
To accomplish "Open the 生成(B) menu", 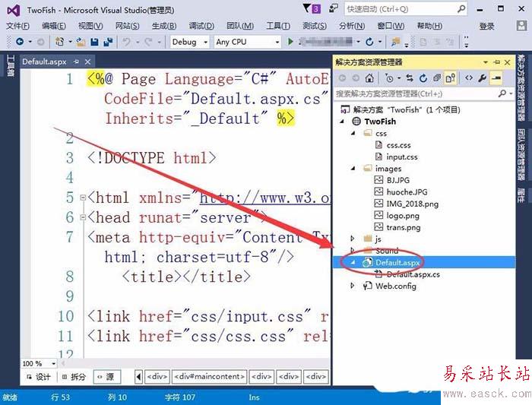I will (164, 26).
